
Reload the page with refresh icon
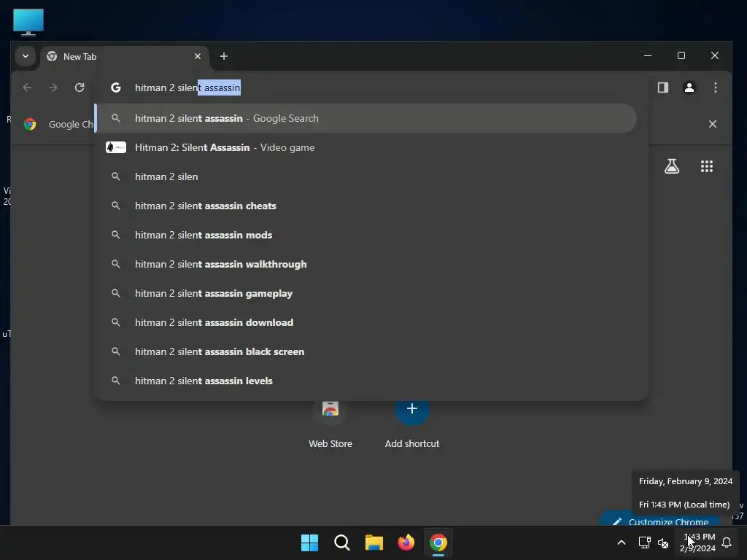tap(80, 87)
